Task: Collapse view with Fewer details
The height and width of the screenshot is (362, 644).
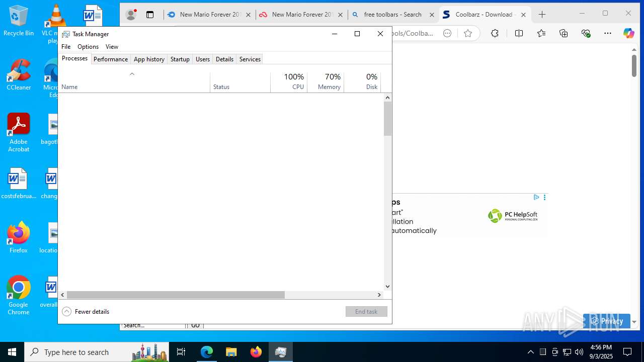Action: point(86,312)
